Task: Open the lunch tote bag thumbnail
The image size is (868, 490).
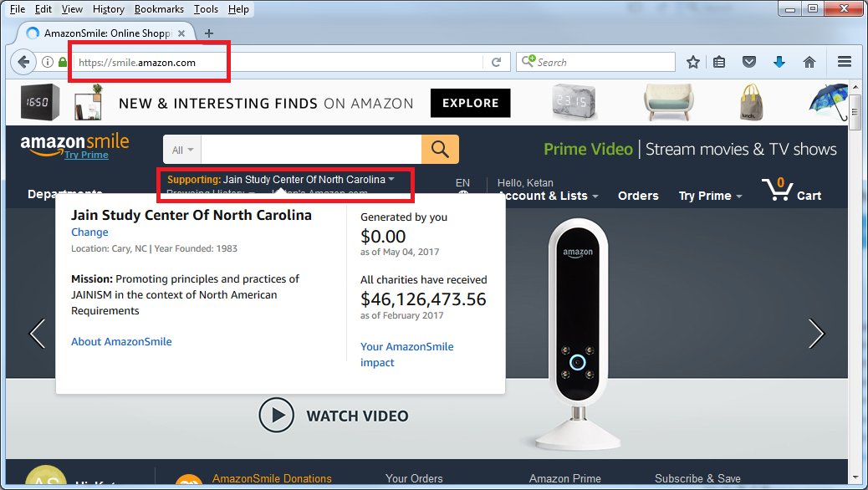Action: click(x=751, y=102)
